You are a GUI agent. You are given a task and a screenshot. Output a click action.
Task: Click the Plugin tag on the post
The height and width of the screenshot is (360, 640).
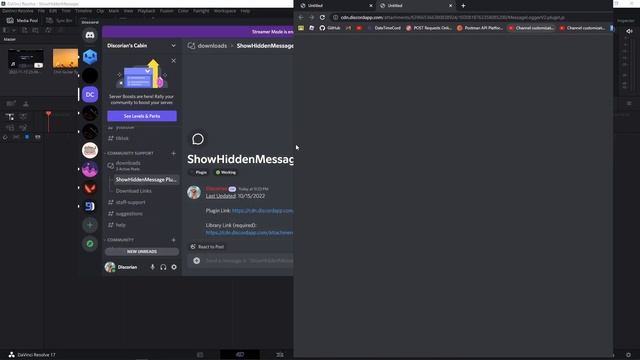click(x=199, y=172)
